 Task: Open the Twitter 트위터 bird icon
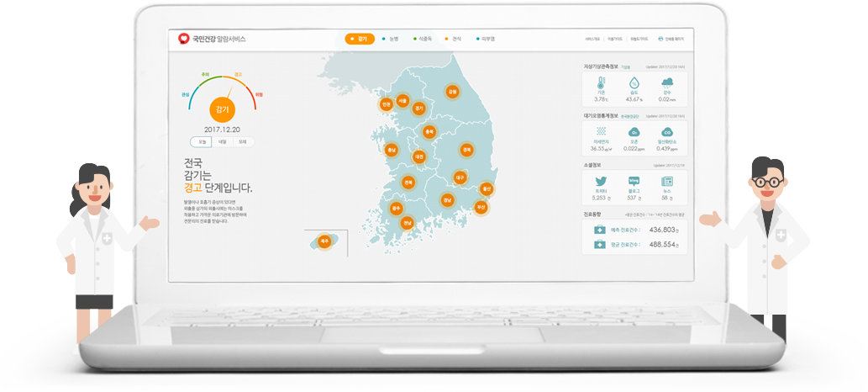[x=601, y=182]
